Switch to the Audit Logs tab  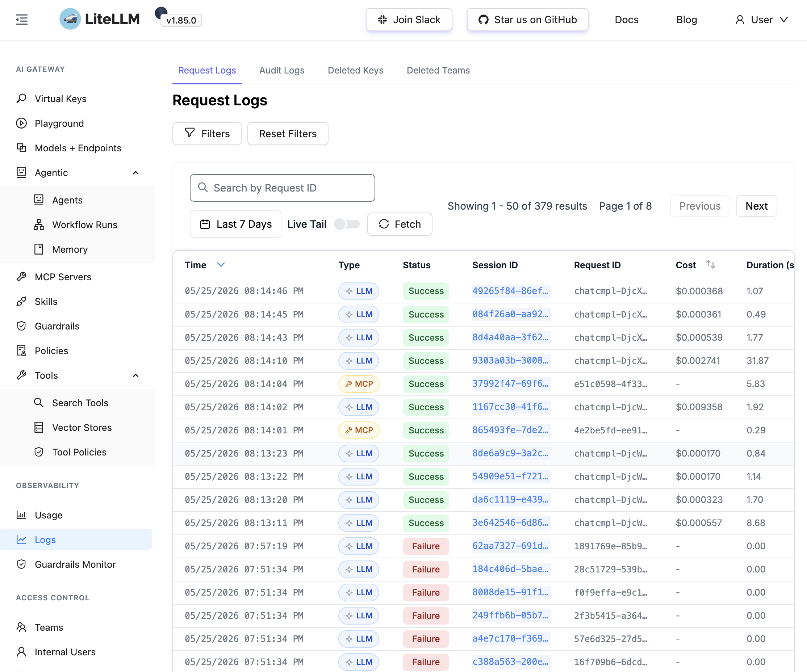click(282, 70)
